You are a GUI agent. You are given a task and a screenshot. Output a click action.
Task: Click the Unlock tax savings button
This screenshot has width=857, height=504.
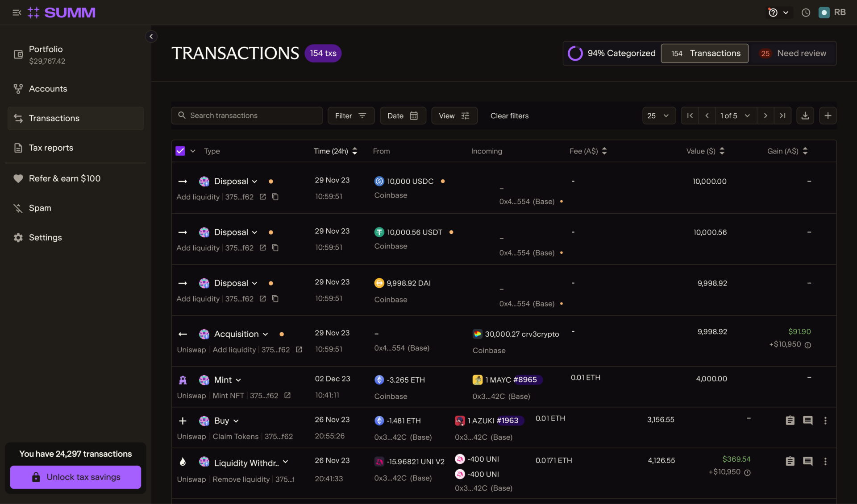[x=75, y=477]
